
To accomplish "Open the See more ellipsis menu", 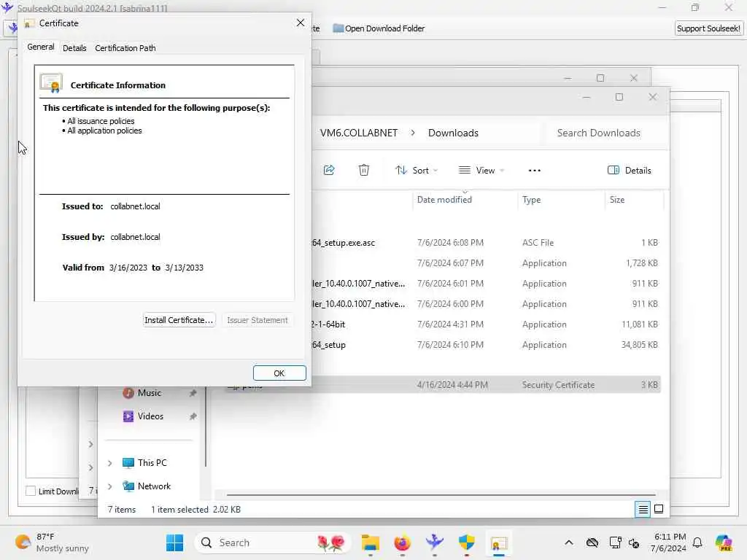I will point(535,171).
